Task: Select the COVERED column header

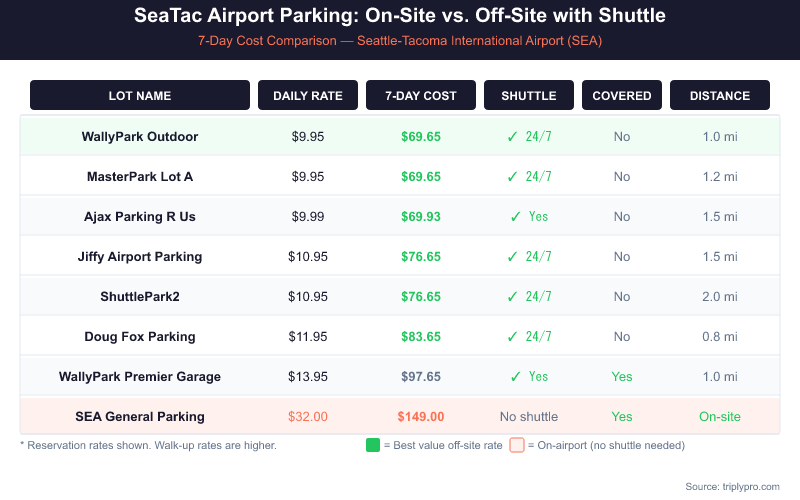Action: point(621,96)
